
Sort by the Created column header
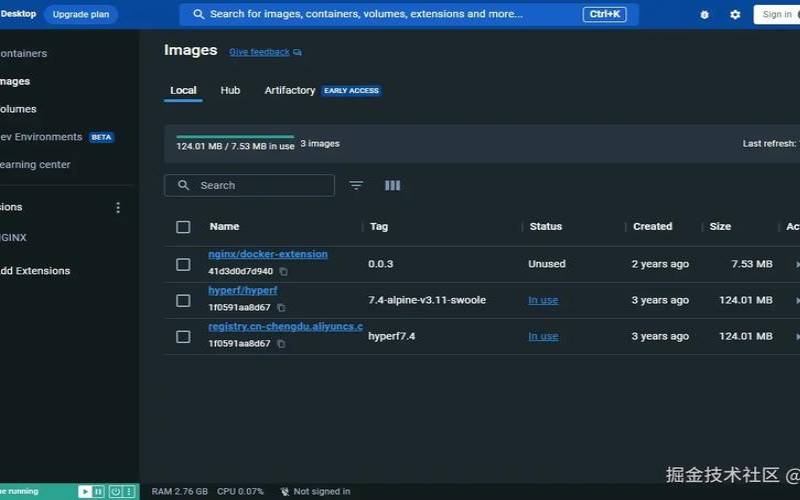(653, 227)
